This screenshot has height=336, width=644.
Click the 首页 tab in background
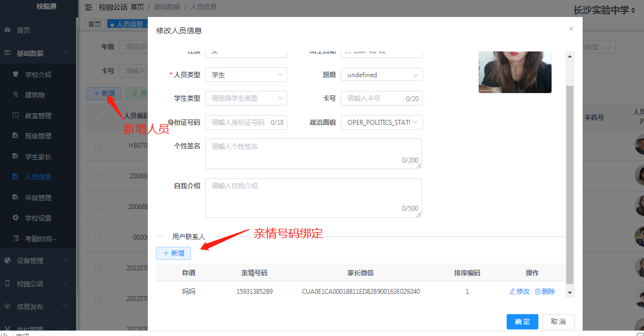pos(95,24)
